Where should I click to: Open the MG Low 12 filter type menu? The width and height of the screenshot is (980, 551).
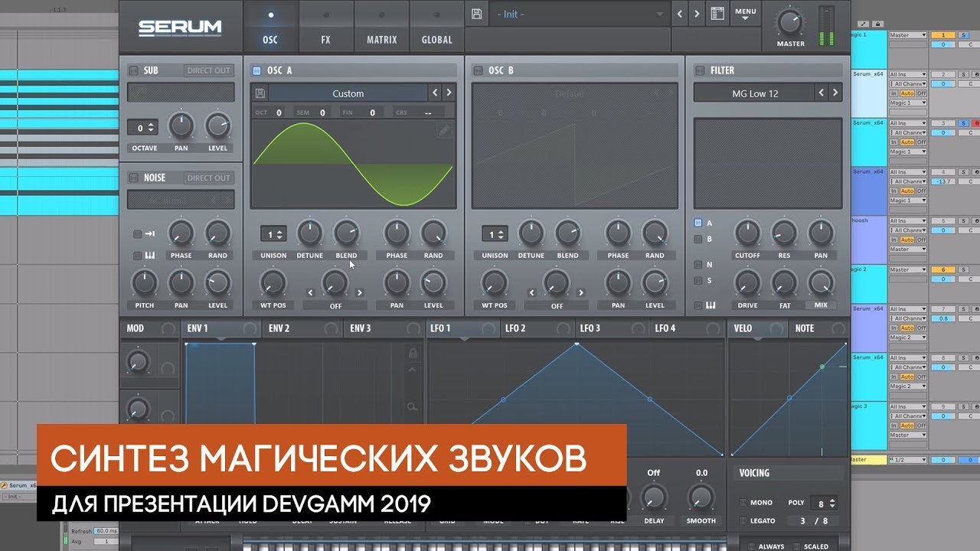pos(753,93)
